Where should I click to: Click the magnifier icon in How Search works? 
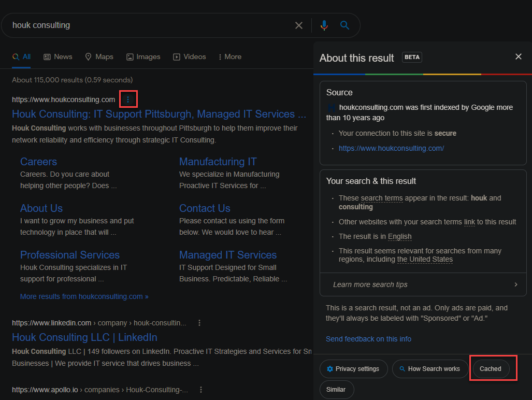pyautogui.click(x=402, y=369)
